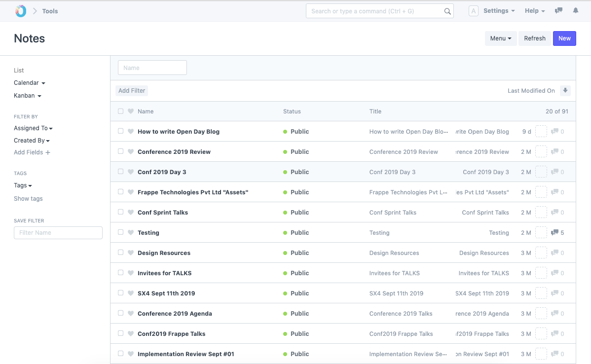
Task: Open the Settings dropdown
Action: pos(499,11)
